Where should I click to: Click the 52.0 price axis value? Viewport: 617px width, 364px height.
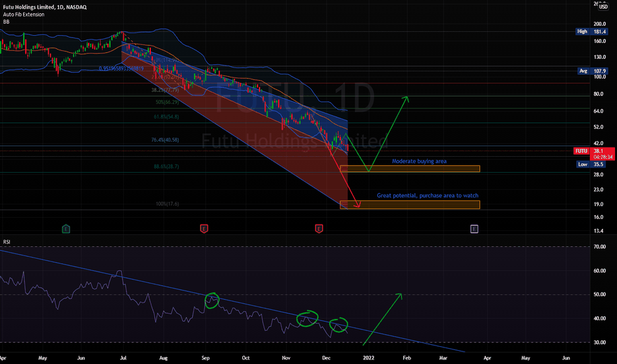point(598,127)
